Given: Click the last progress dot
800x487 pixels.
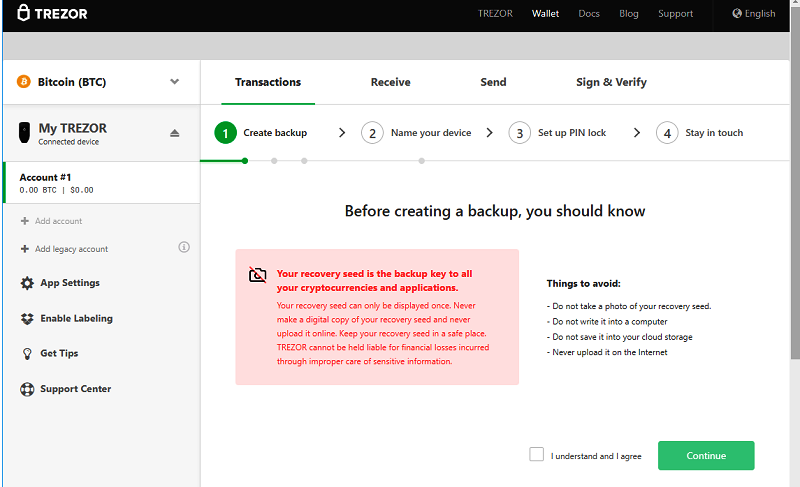Looking at the screenshot, I should point(421,161).
